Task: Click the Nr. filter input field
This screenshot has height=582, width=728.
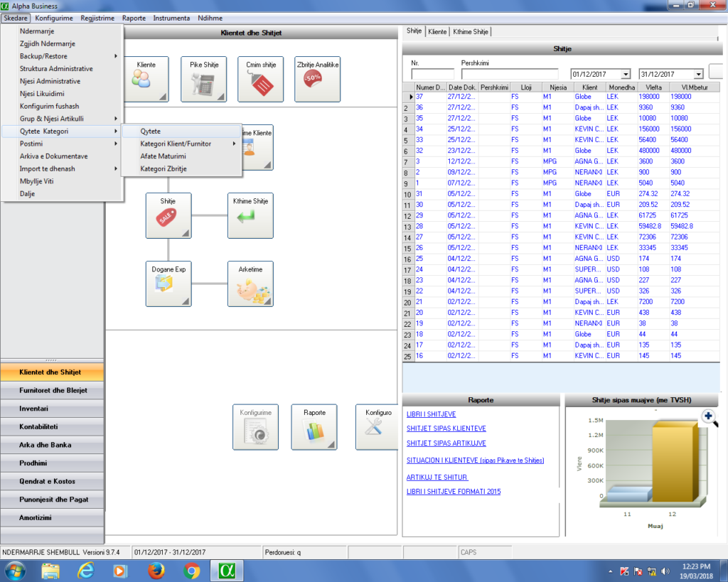Action: coord(432,74)
